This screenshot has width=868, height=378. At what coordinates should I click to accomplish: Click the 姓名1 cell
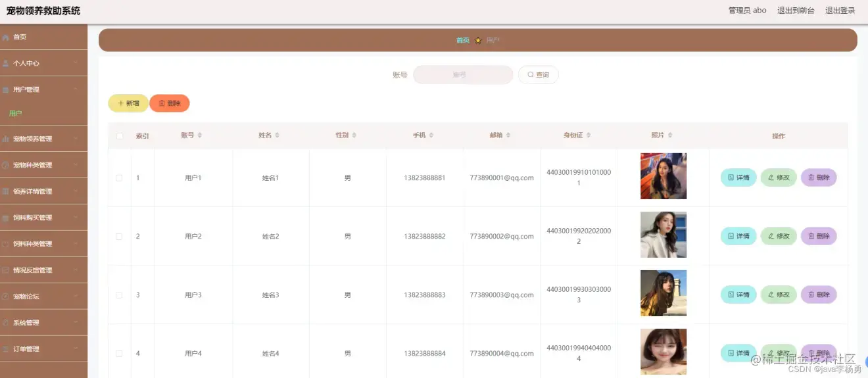coord(271,178)
